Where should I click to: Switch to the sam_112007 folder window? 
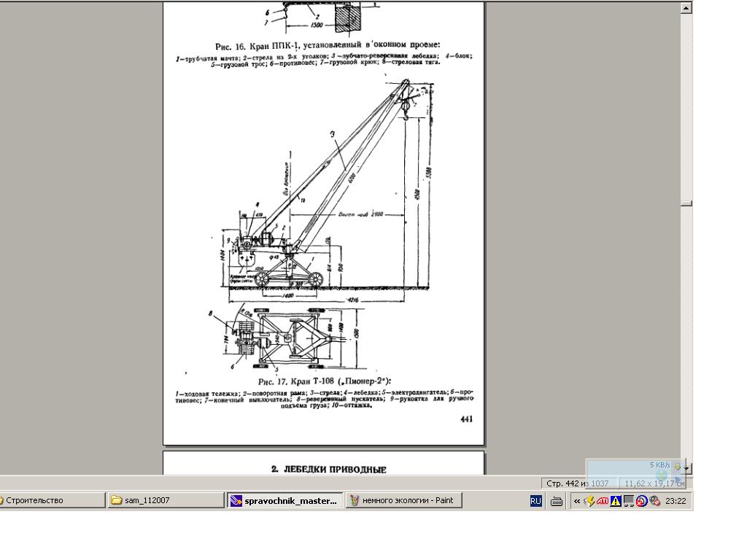coord(166,500)
